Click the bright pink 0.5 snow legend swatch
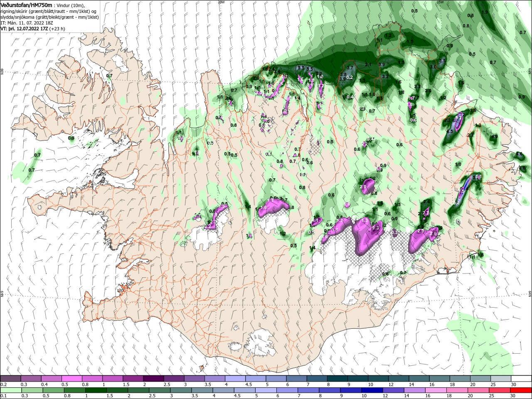532x399 pixels. pyautogui.click(x=71, y=379)
